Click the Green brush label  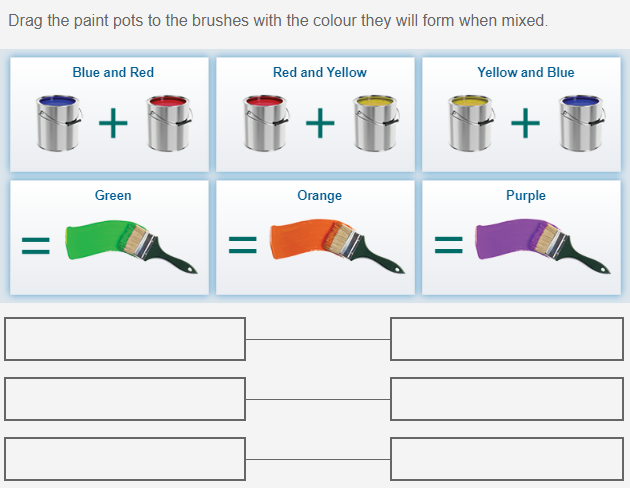[x=113, y=195]
